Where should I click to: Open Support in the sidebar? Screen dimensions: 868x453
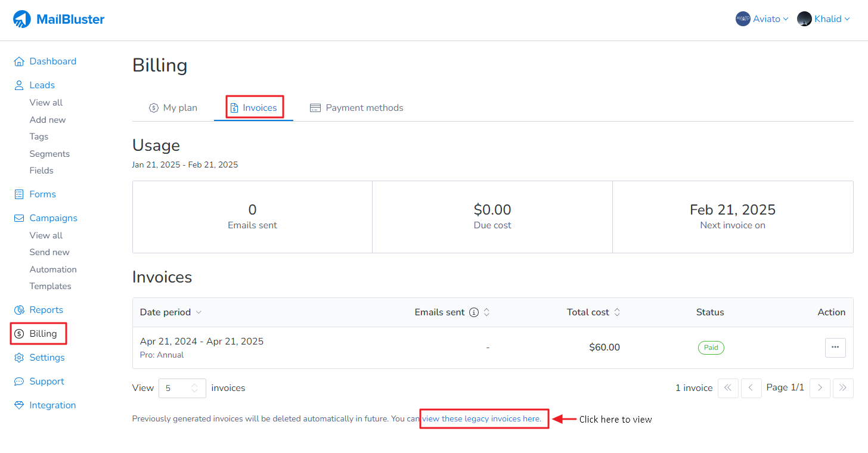click(46, 381)
